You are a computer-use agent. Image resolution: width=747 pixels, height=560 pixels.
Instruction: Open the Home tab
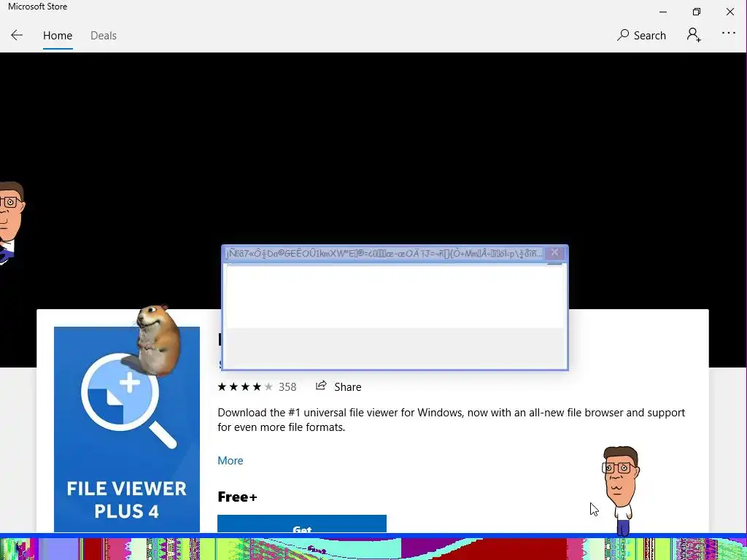tap(58, 36)
